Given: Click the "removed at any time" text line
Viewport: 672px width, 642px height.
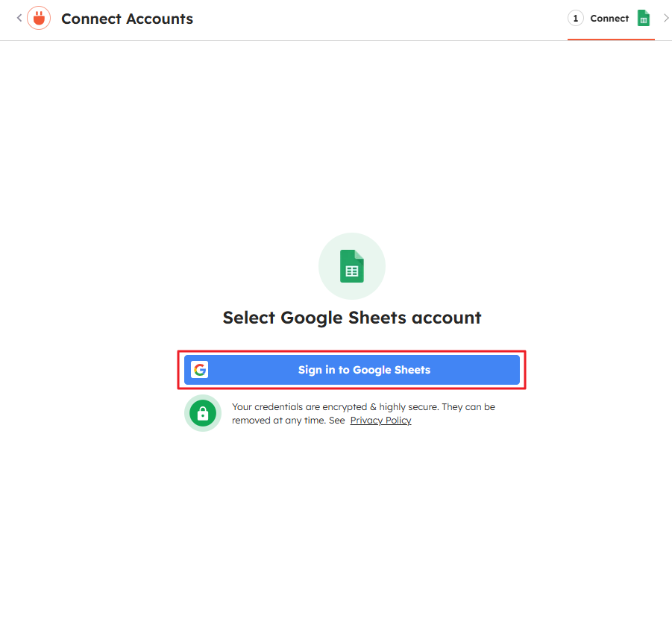Looking at the screenshot, I should coord(279,421).
